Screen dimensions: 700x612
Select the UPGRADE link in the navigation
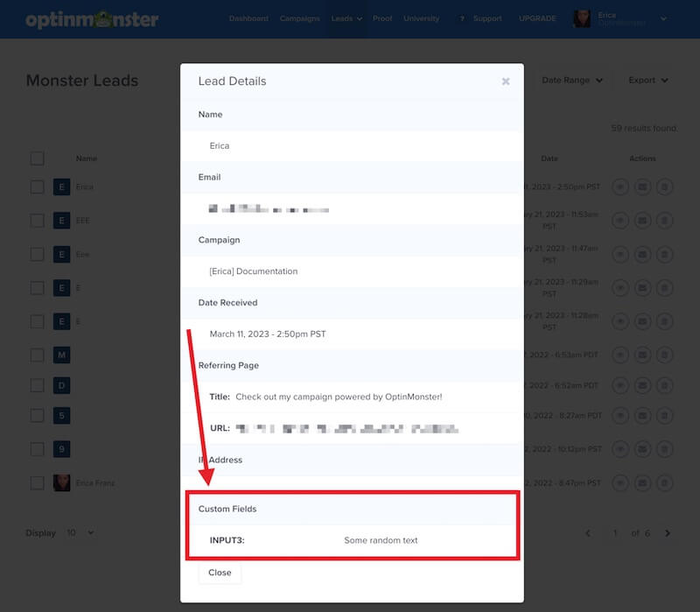click(x=538, y=18)
